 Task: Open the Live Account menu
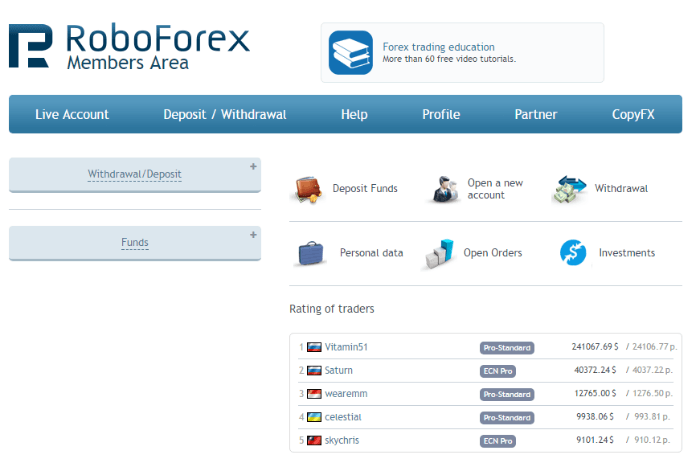click(72, 115)
